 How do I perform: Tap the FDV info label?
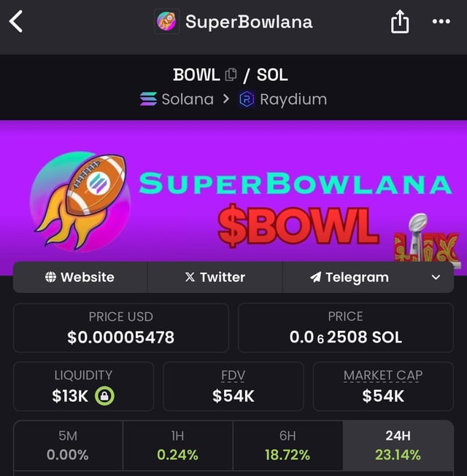(233, 375)
